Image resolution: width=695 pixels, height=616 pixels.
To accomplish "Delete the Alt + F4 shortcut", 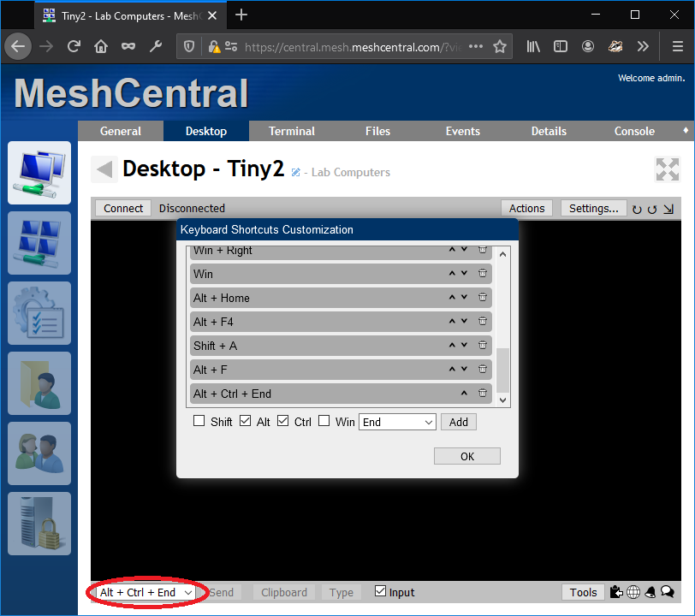I will (x=483, y=321).
